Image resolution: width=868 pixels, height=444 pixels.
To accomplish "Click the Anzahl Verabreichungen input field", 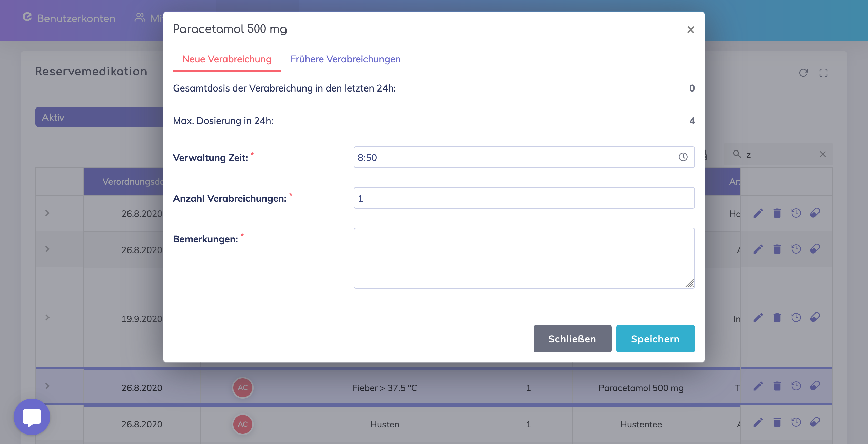I will coord(524,198).
